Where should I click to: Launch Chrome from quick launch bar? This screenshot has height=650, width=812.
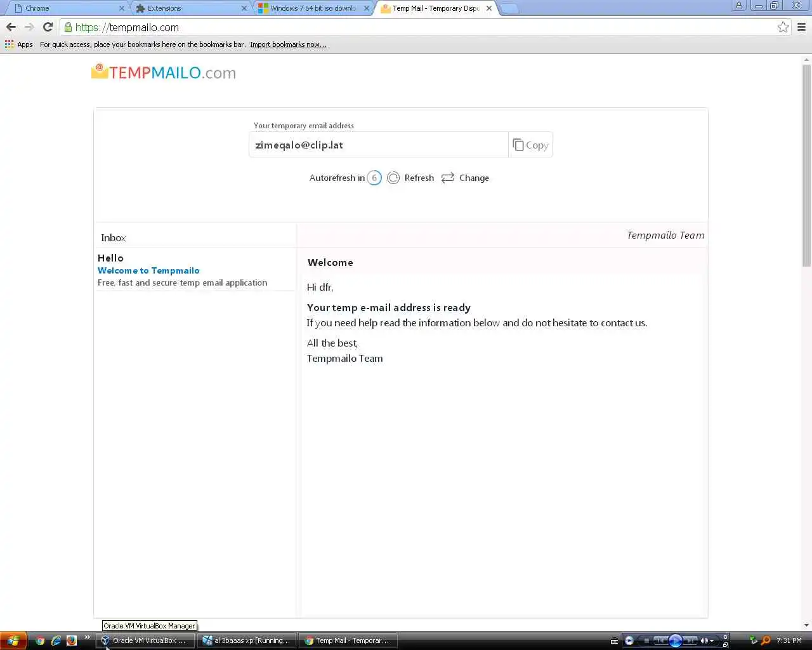[40, 640]
